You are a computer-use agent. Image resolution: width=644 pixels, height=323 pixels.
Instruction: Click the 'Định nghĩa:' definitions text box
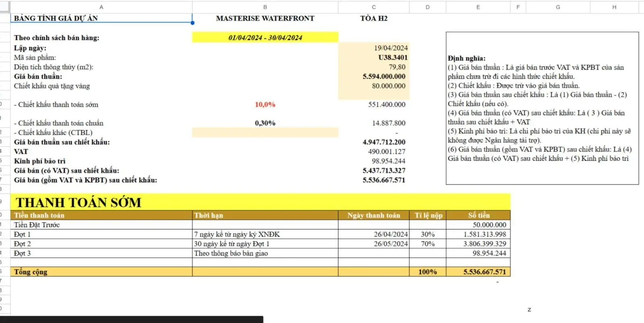[x=542, y=108]
